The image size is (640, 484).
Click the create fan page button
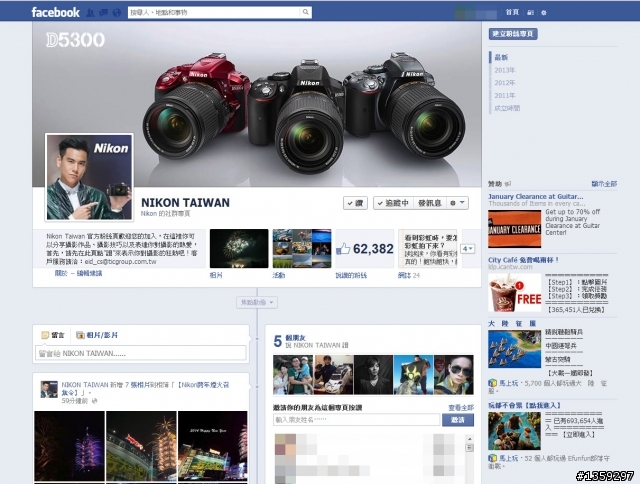point(513,33)
